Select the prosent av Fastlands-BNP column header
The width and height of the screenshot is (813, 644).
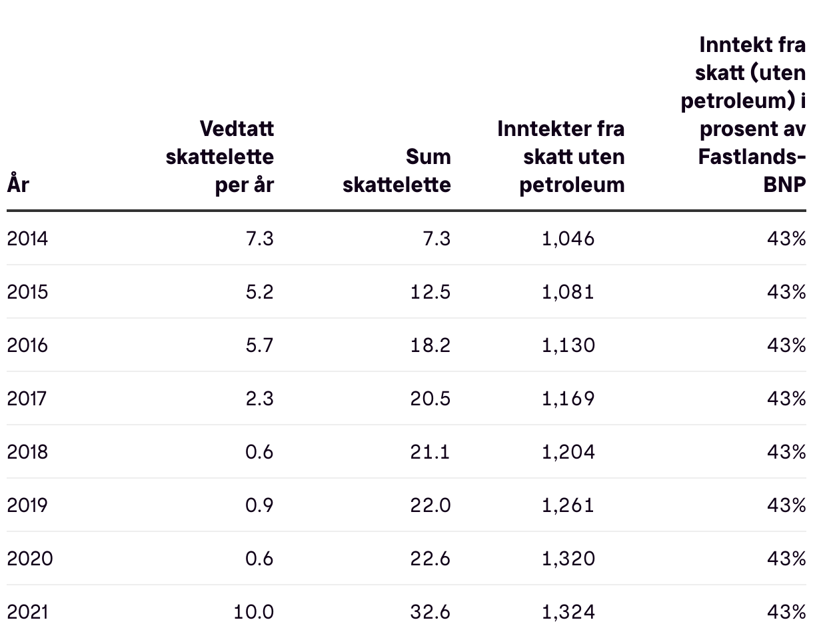[743, 115]
